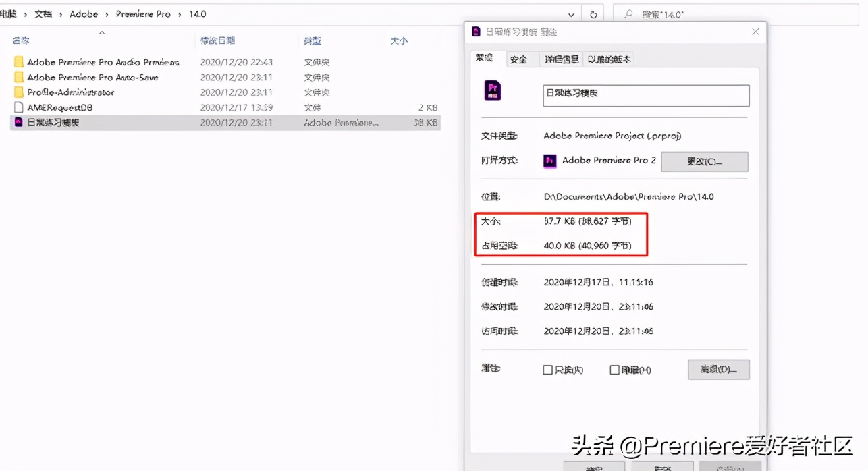Screen dimensions: 868x471
Task: Click the 高级(D) advanced button
Action: click(718, 370)
